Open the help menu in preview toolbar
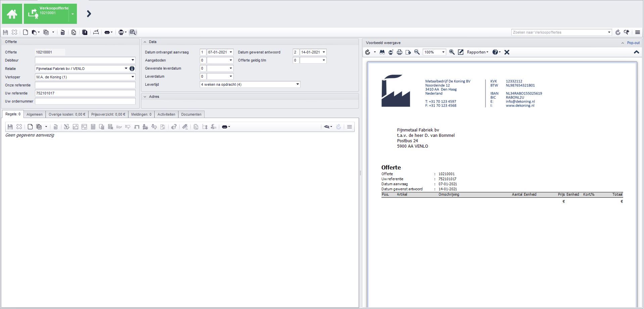 tap(496, 52)
